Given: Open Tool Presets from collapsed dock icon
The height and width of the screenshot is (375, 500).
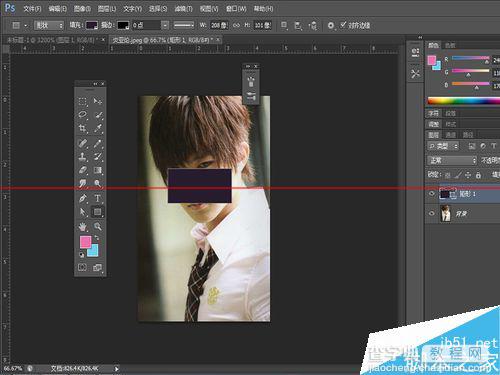Looking at the screenshot, I should coord(415,74).
